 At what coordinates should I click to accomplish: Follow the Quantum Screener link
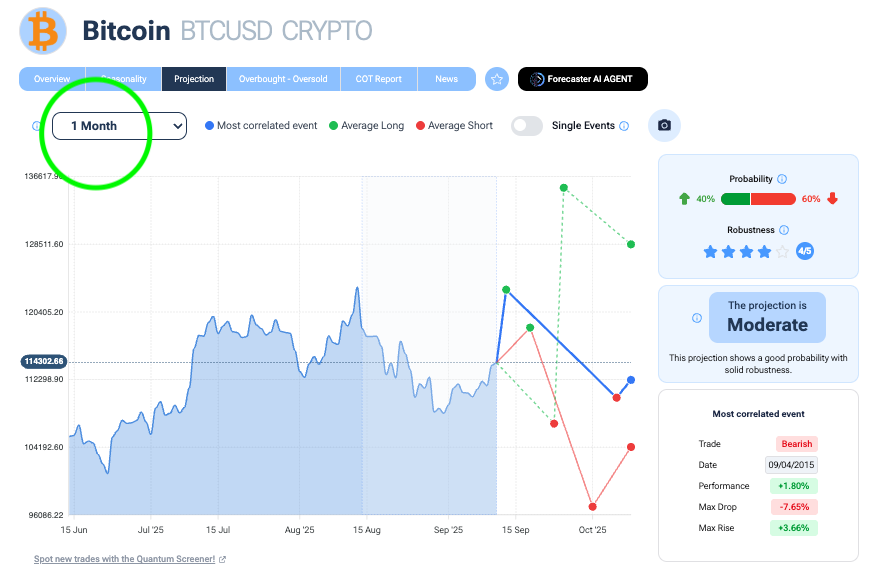130,559
